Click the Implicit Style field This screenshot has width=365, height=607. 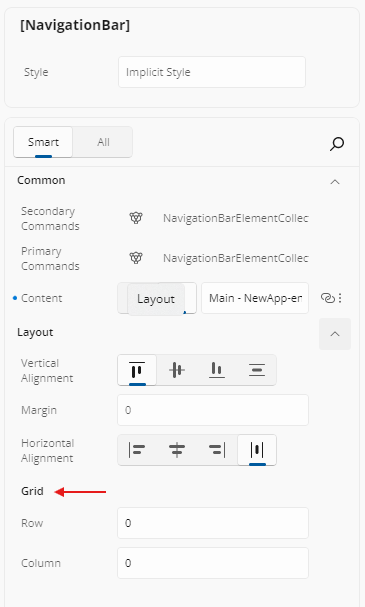point(212,72)
